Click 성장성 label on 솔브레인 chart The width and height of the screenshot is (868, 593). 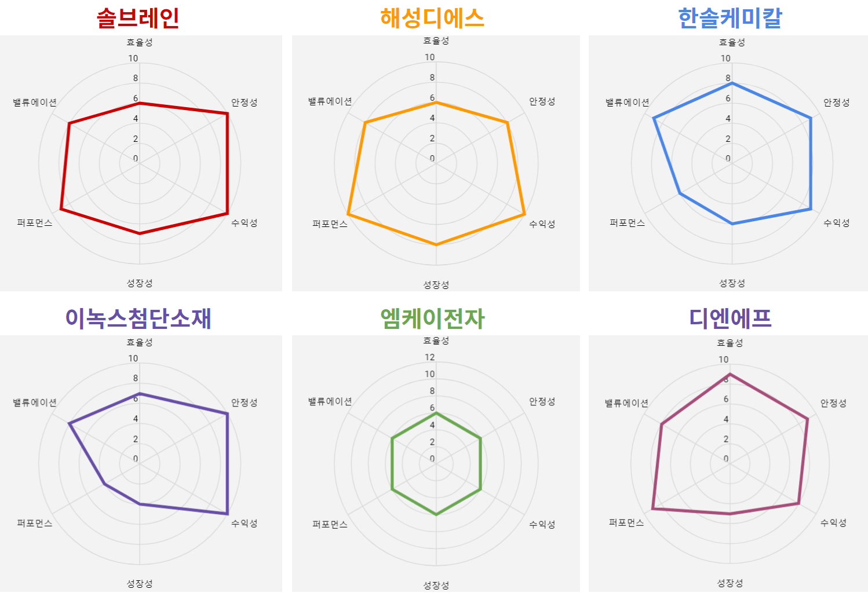[x=140, y=283]
